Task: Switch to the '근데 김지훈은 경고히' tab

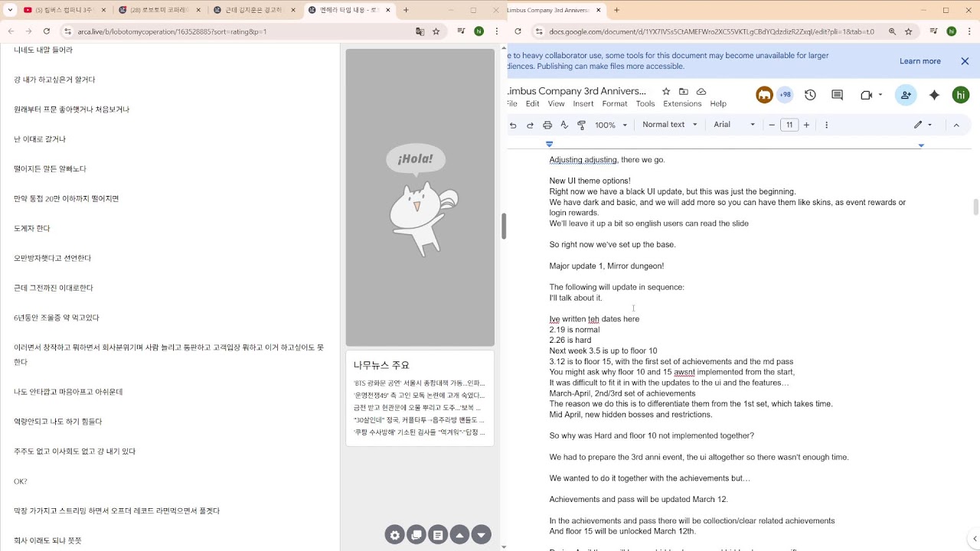Action: [254, 10]
